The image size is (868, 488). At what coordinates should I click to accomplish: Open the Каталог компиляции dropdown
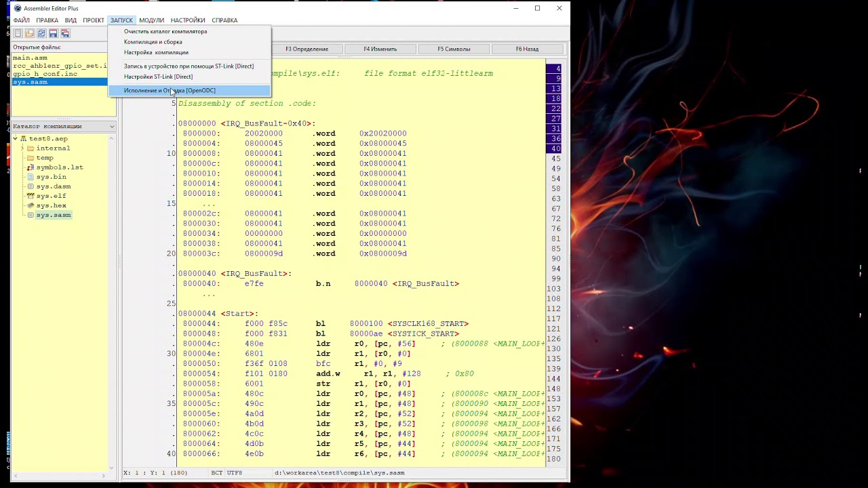coord(111,126)
